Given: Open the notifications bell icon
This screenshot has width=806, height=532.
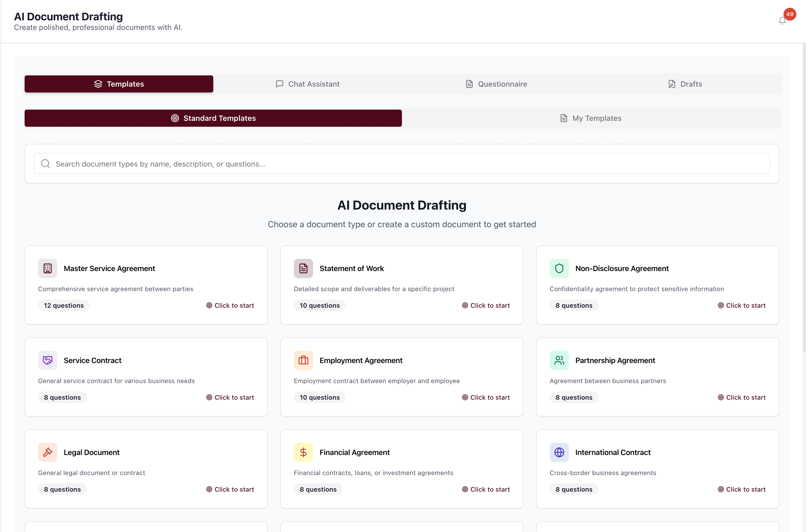Looking at the screenshot, I should point(782,20).
